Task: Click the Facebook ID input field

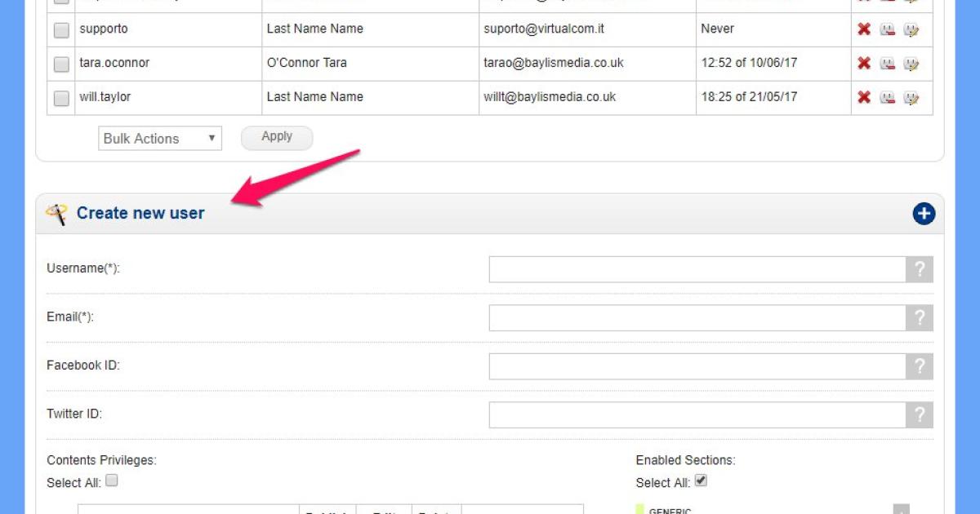Action: click(697, 366)
